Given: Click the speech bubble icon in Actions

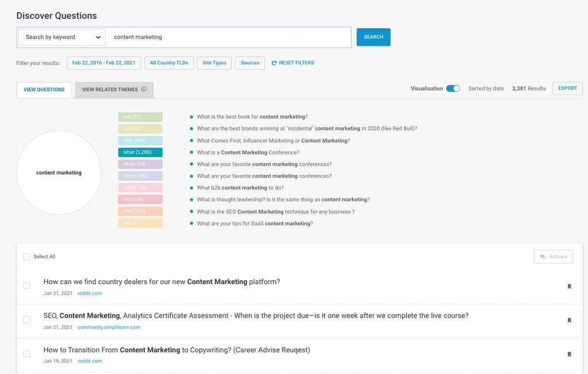Looking at the screenshot, I should pos(543,257).
